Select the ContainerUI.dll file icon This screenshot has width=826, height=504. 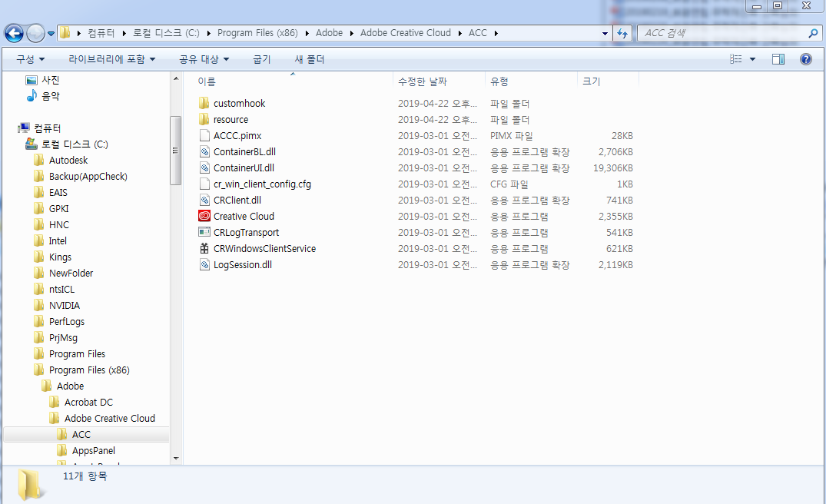(x=204, y=168)
